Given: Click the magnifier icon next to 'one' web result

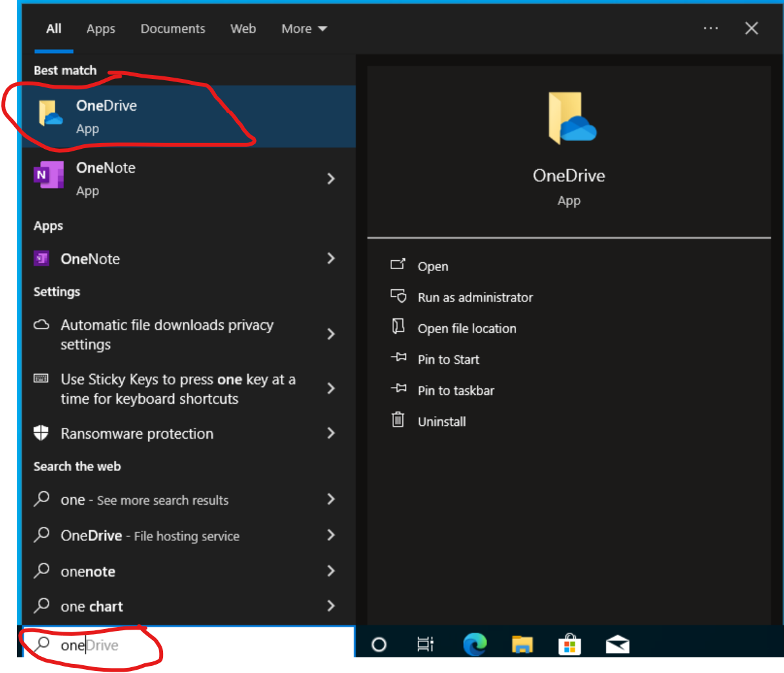Looking at the screenshot, I should [42, 499].
